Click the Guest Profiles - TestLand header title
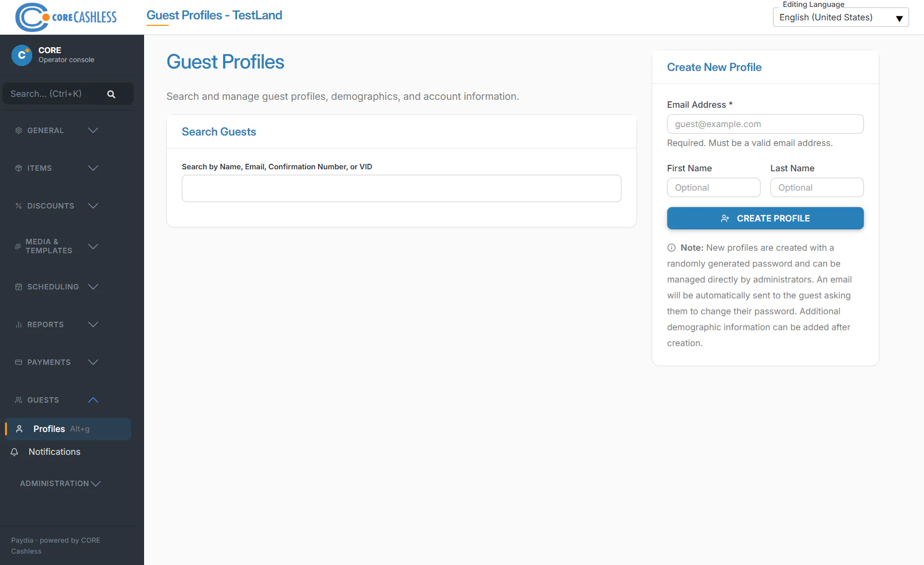The image size is (924, 565). point(214,15)
